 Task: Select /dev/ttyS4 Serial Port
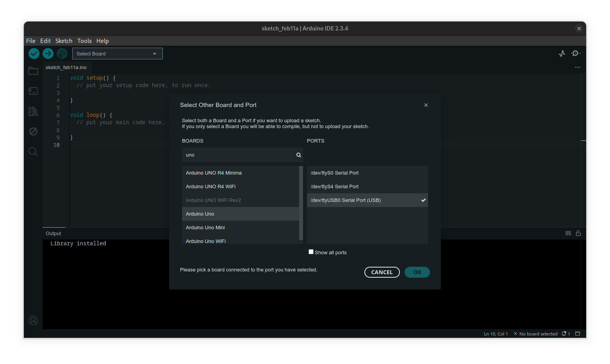coord(367,186)
